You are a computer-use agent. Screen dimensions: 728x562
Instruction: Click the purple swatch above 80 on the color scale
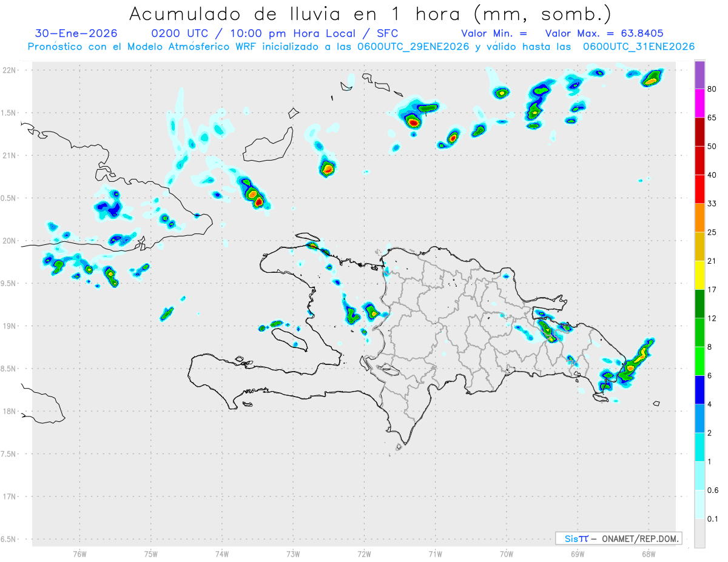click(x=699, y=75)
